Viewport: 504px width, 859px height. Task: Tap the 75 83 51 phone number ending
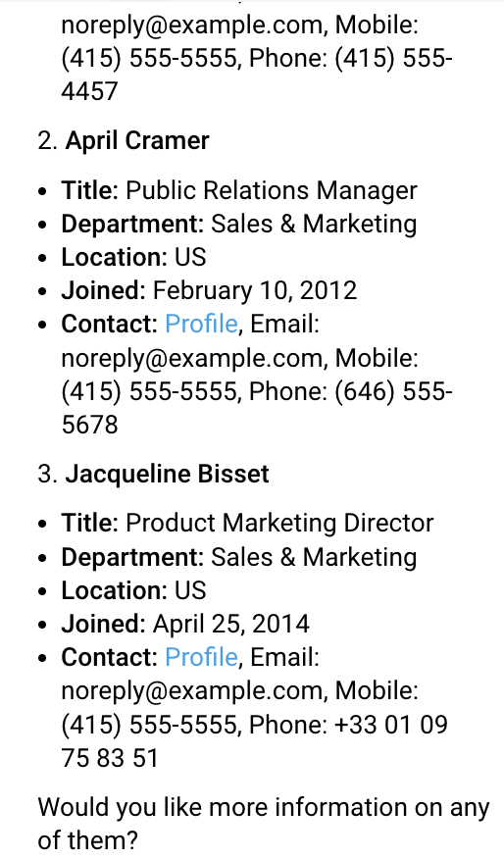tap(109, 758)
